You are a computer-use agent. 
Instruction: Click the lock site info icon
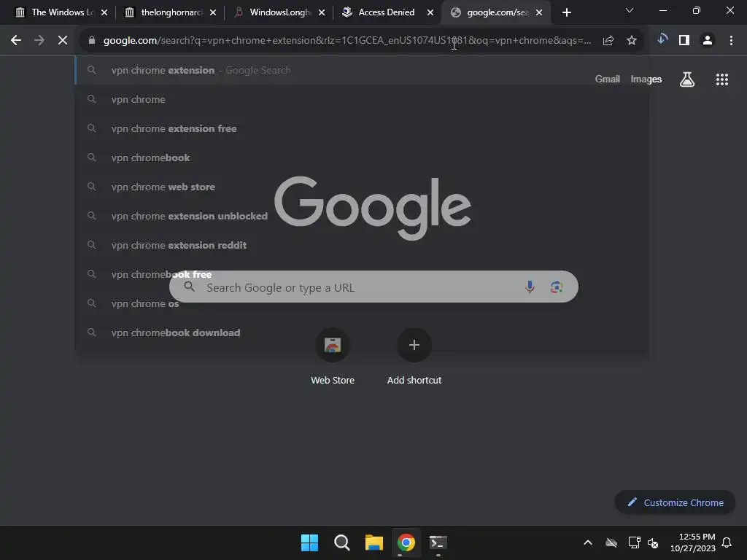[92, 41]
